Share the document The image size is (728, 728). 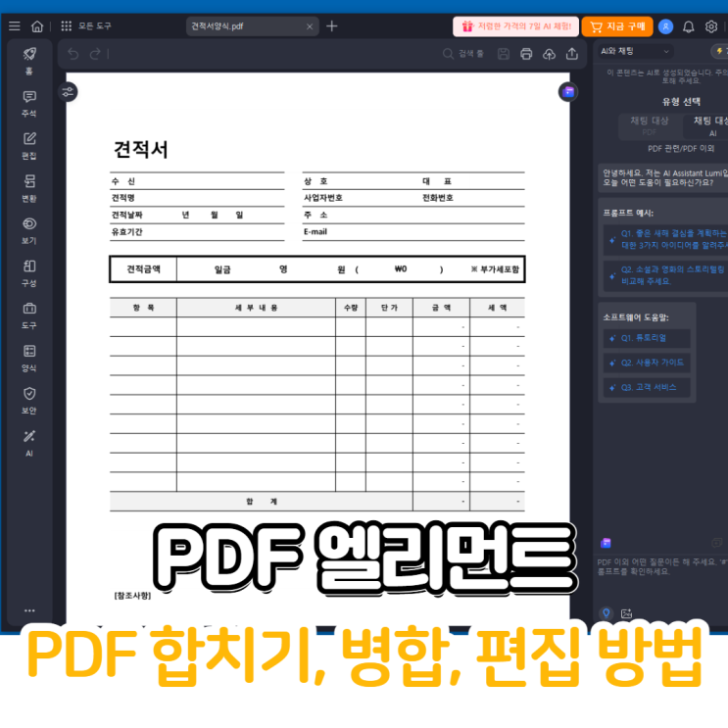[x=572, y=54]
